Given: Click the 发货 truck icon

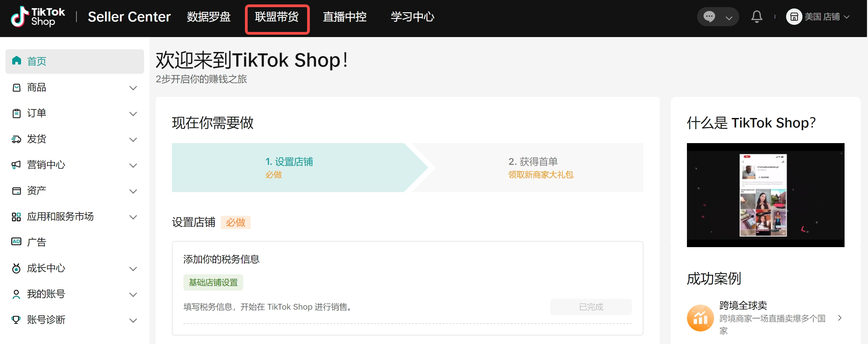Looking at the screenshot, I should pyautogui.click(x=16, y=139).
